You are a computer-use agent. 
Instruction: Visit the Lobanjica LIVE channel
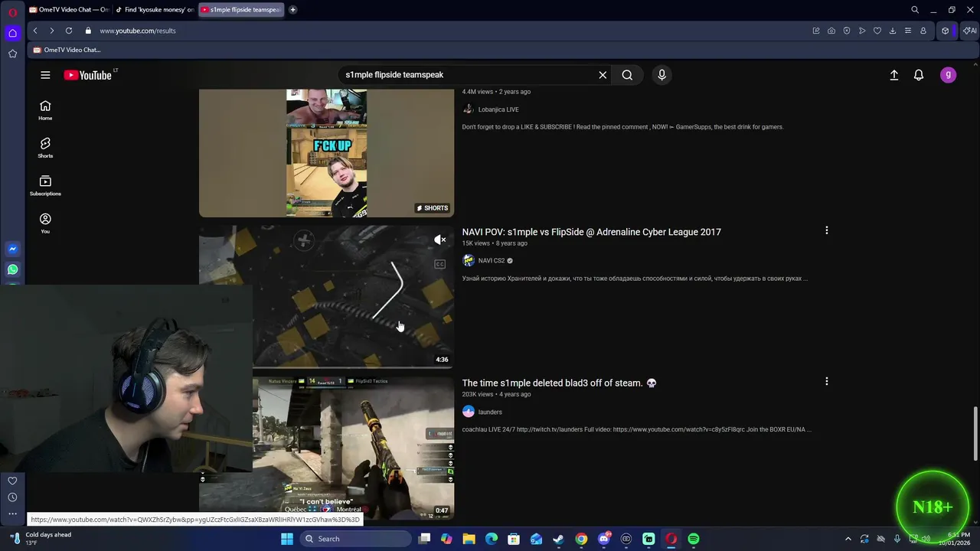(498, 109)
